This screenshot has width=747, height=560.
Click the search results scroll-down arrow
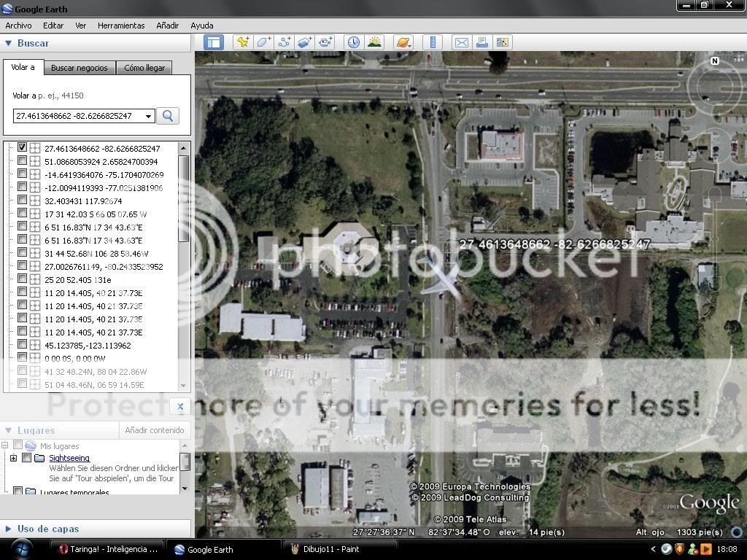(x=183, y=386)
